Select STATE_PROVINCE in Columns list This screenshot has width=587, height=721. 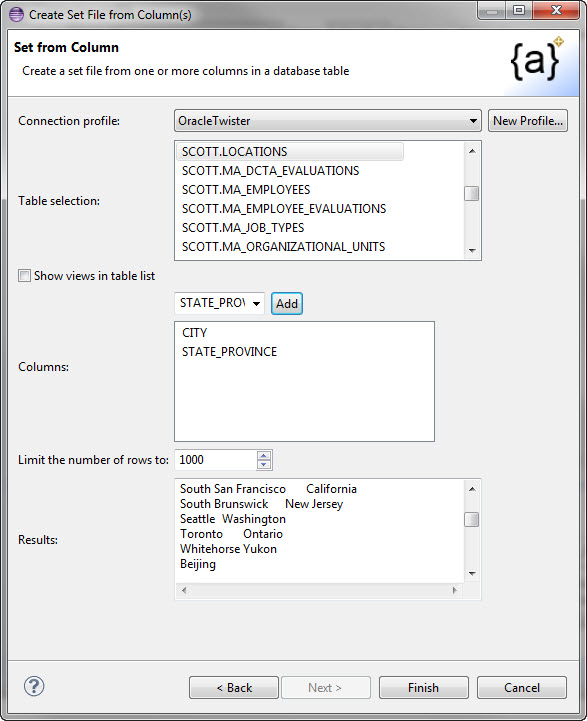229,352
